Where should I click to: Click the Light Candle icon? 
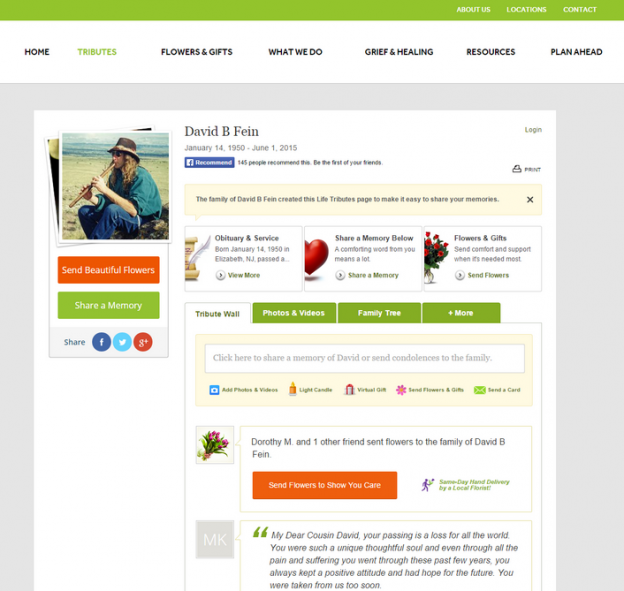(x=292, y=389)
